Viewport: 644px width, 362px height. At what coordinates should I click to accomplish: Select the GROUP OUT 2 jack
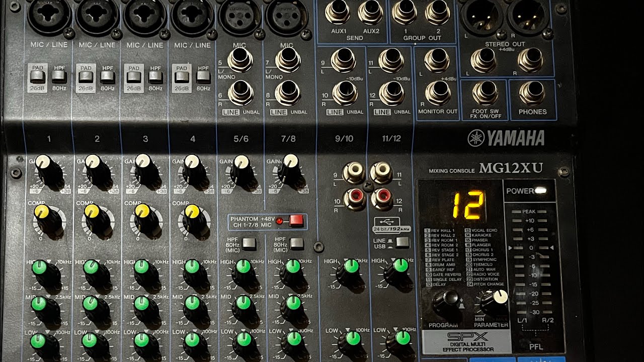tap(438, 12)
